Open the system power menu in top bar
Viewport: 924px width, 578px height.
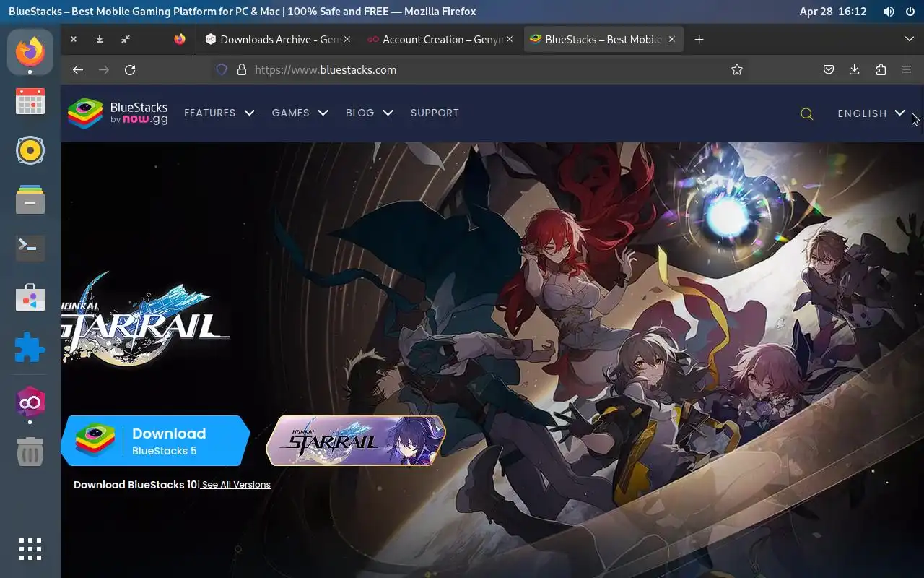pos(909,12)
